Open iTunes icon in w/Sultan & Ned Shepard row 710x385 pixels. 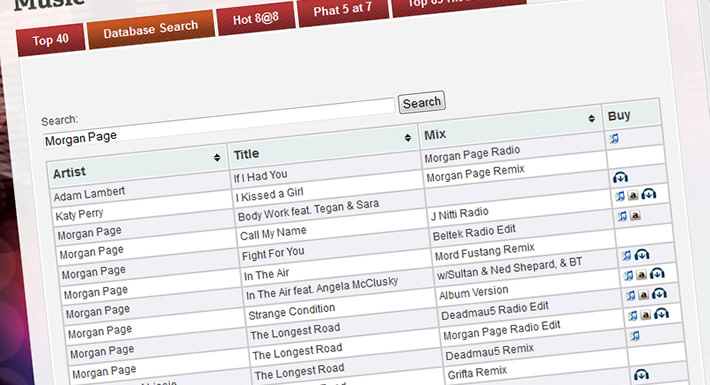point(626,255)
